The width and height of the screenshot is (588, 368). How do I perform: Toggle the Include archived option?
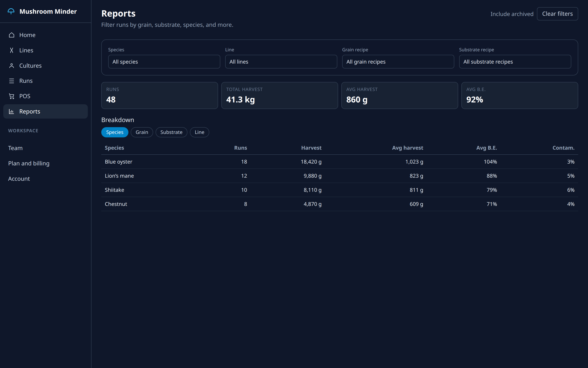click(512, 14)
